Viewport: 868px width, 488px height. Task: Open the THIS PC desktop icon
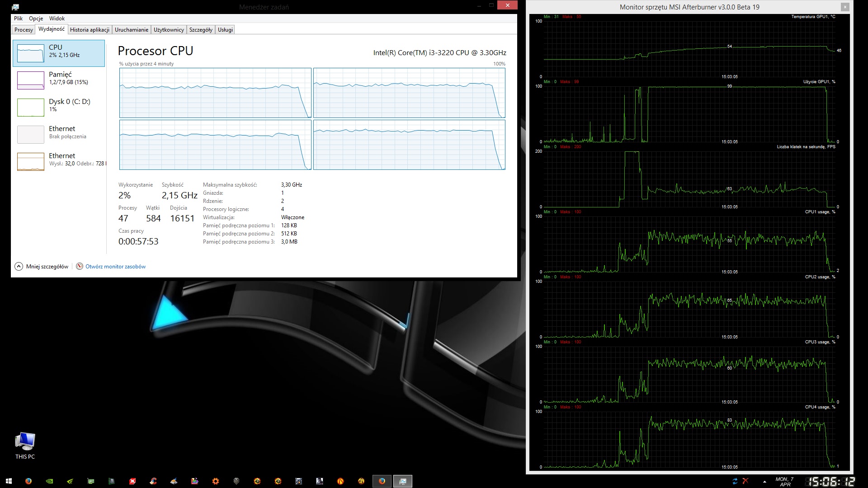coord(25,446)
